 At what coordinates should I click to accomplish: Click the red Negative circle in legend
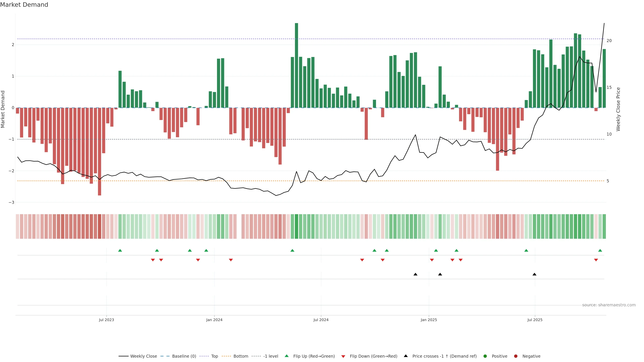tap(516, 356)
